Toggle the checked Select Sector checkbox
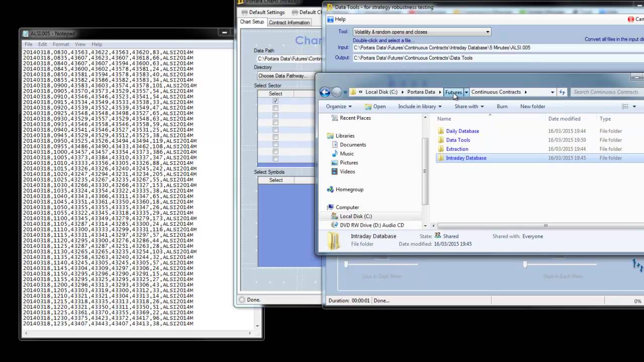The width and height of the screenshot is (644, 362). point(275,101)
